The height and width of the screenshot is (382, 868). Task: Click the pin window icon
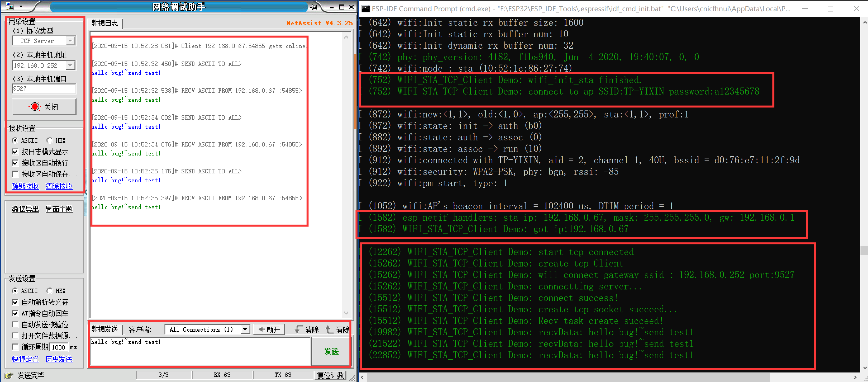pos(314,7)
